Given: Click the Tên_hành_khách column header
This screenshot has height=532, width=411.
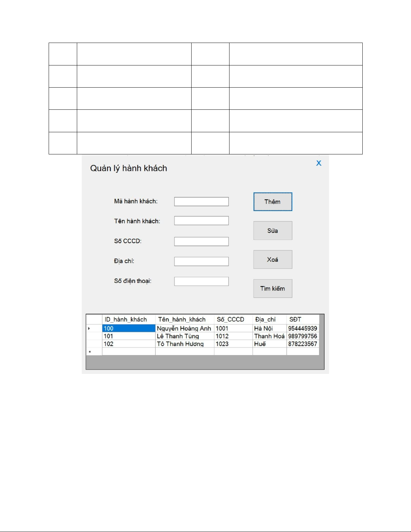Looking at the screenshot, I should (x=184, y=319).
